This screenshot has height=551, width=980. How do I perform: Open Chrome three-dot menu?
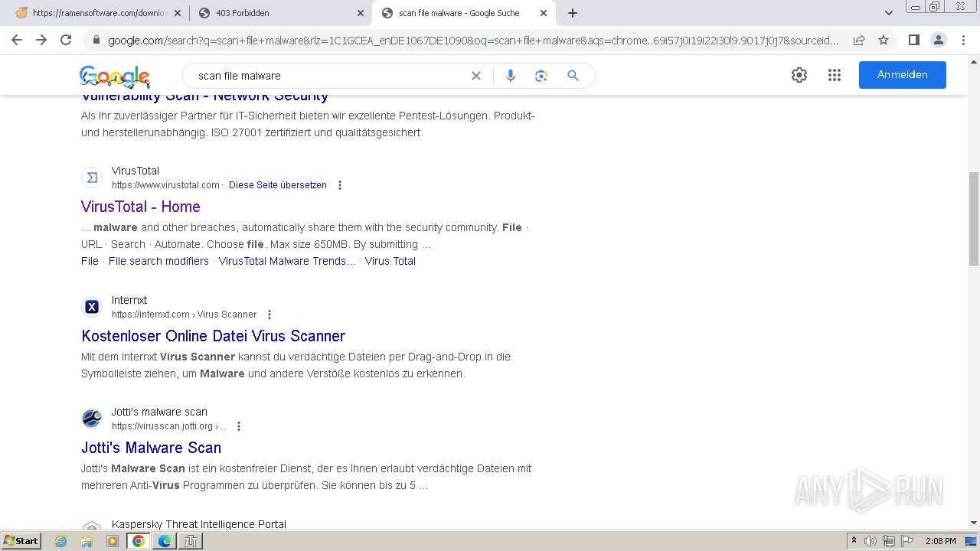coord(962,40)
